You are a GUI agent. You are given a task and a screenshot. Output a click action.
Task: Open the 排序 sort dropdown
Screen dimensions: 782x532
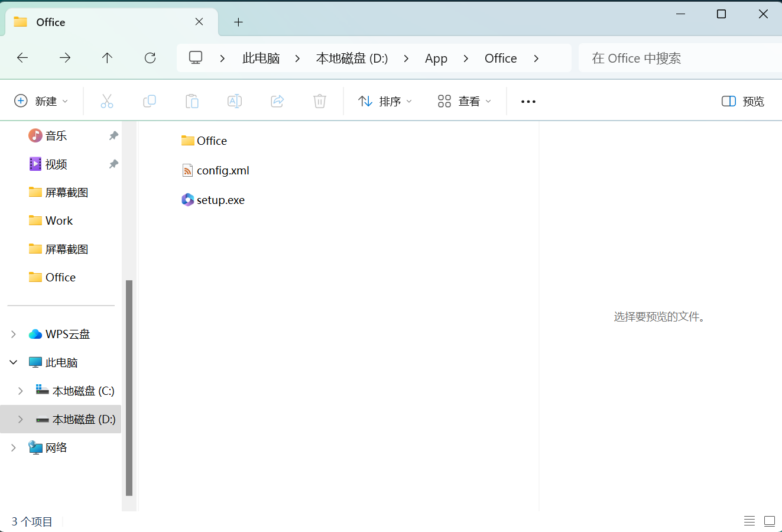385,101
